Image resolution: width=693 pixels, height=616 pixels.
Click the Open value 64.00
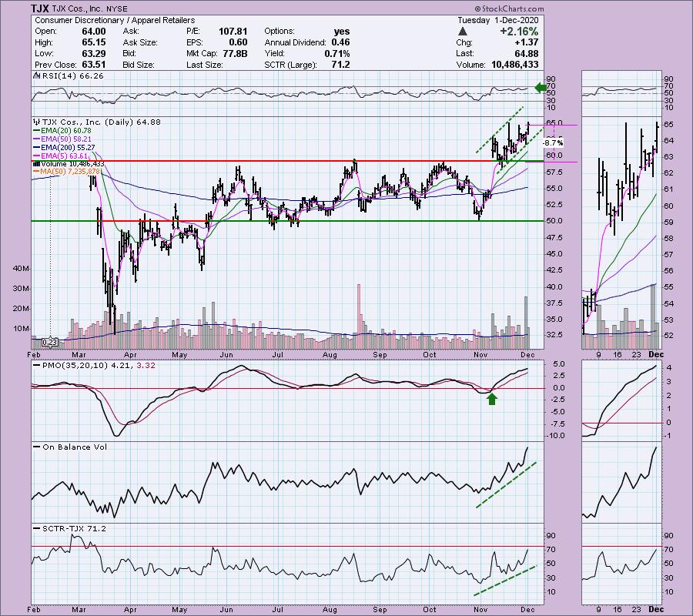coord(94,32)
